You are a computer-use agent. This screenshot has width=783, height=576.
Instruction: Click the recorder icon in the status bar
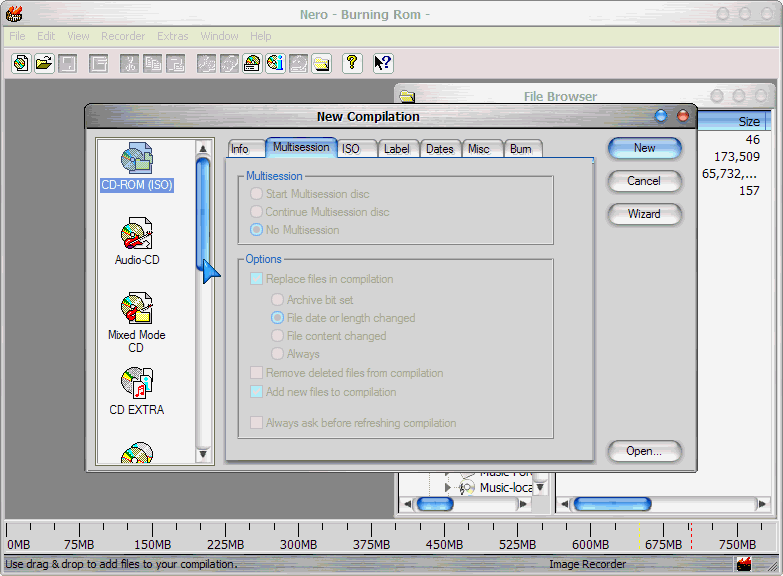click(x=744, y=564)
